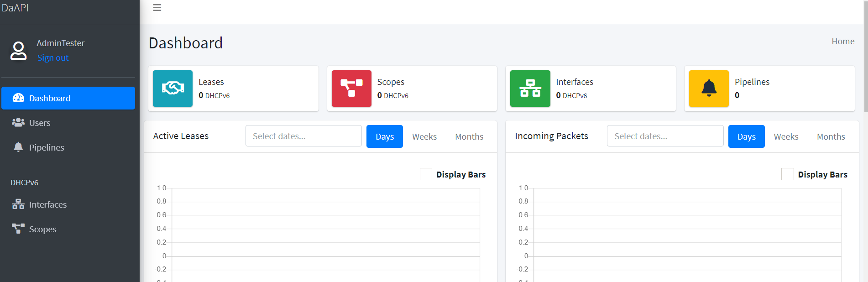
Task: Click the Home breadcrumb link
Action: click(x=843, y=42)
